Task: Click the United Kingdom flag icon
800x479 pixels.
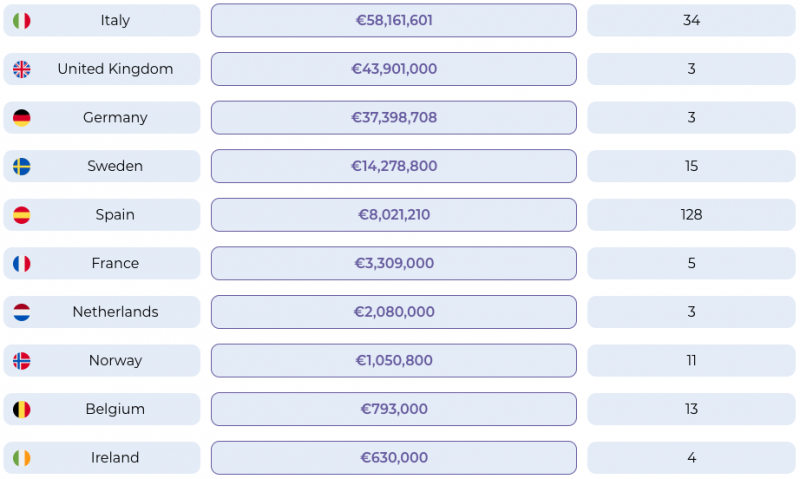Action: 22,69
